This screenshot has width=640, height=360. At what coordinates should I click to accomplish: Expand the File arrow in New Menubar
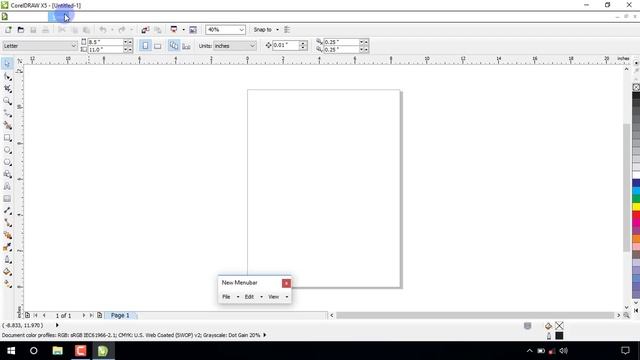[x=238, y=297]
